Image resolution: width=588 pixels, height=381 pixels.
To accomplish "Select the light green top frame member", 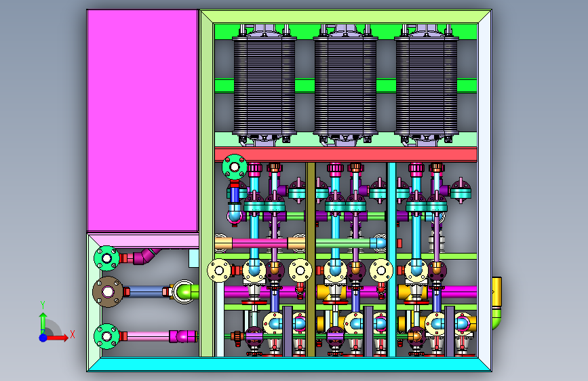I will coord(345,16).
